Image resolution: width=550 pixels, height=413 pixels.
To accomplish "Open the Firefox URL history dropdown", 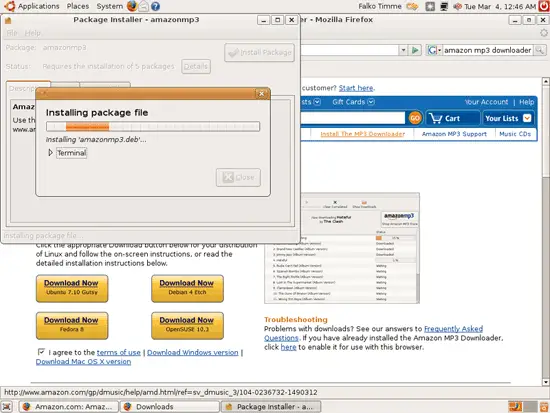I will pos(403,50).
